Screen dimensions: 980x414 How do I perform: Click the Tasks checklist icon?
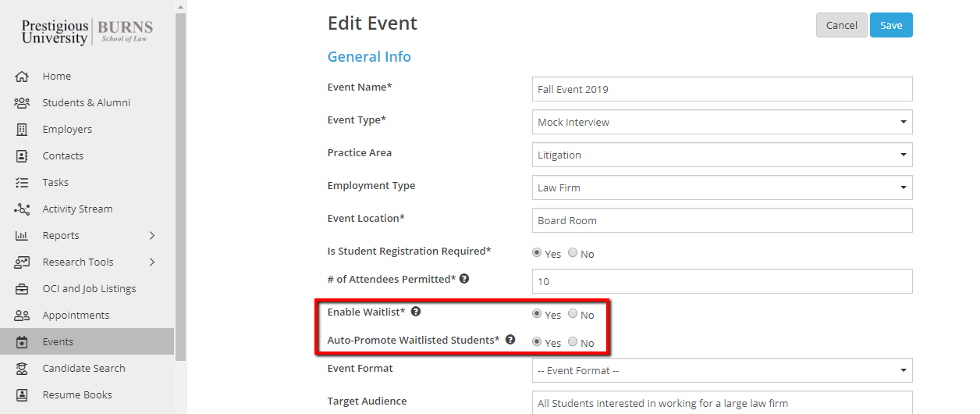point(22,183)
